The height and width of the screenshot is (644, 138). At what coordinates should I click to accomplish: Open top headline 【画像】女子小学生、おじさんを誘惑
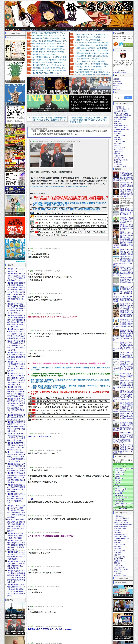coord(92,34)
